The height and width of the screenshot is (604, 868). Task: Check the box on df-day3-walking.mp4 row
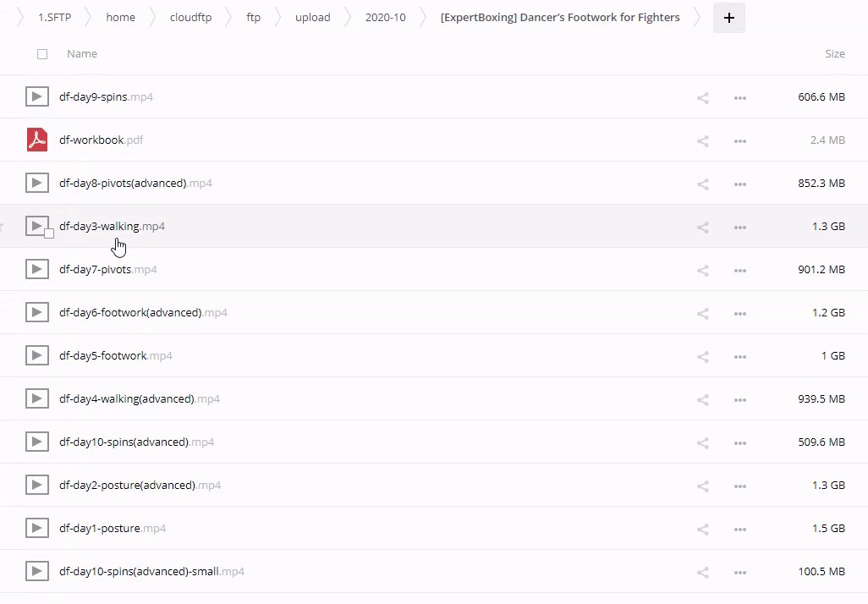click(49, 233)
